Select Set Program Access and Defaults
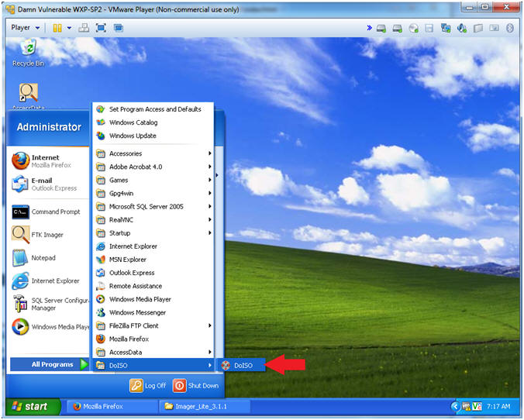Viewport: 524px width, 420px height. pyautogui.click(x=153, y=109)
